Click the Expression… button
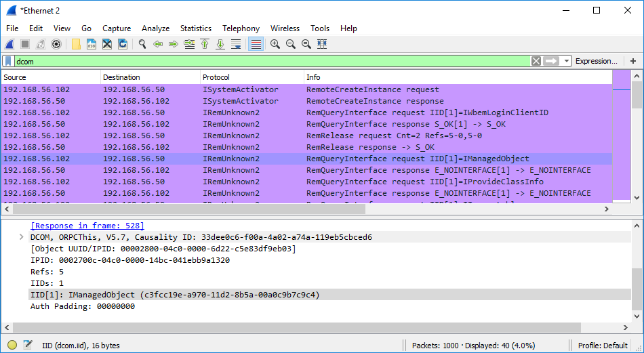This screenshot has width=644, height=353. (x=596, y=61)
